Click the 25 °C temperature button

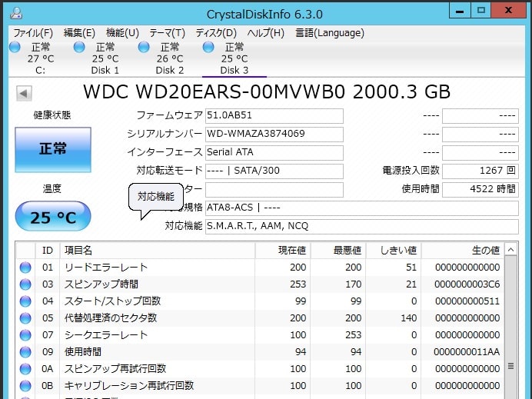click(53, 217)
